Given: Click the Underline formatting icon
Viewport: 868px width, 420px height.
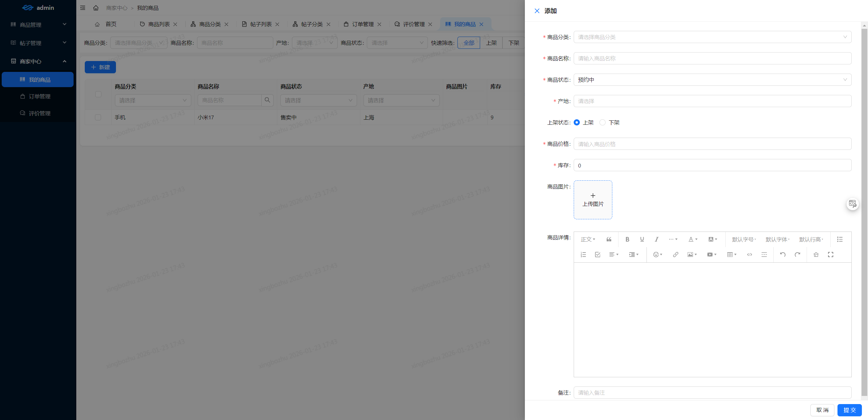Looking at the screenshot, I should click(x=642, y=239).
